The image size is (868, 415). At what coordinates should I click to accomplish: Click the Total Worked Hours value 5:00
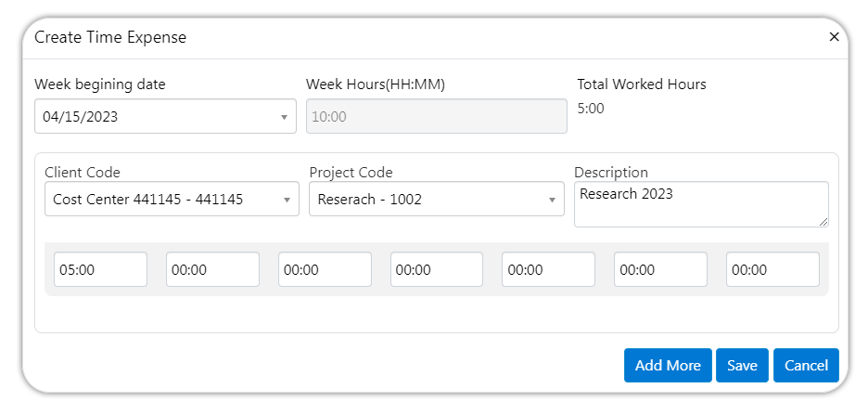[591, 109]
